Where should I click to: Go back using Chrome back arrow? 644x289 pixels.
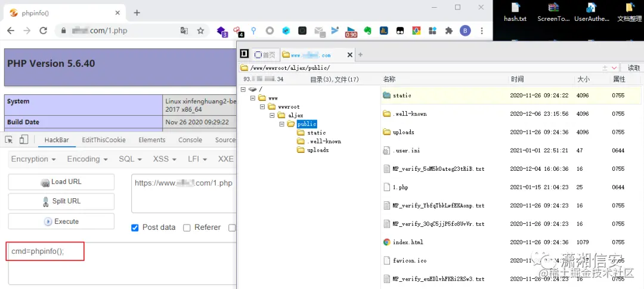pyautogui.click(x=11, y=31)
